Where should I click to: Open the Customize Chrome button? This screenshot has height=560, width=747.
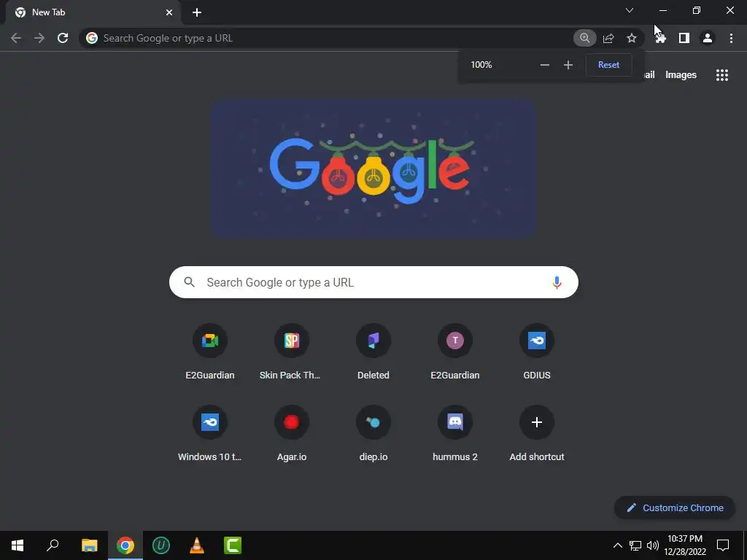675,507
